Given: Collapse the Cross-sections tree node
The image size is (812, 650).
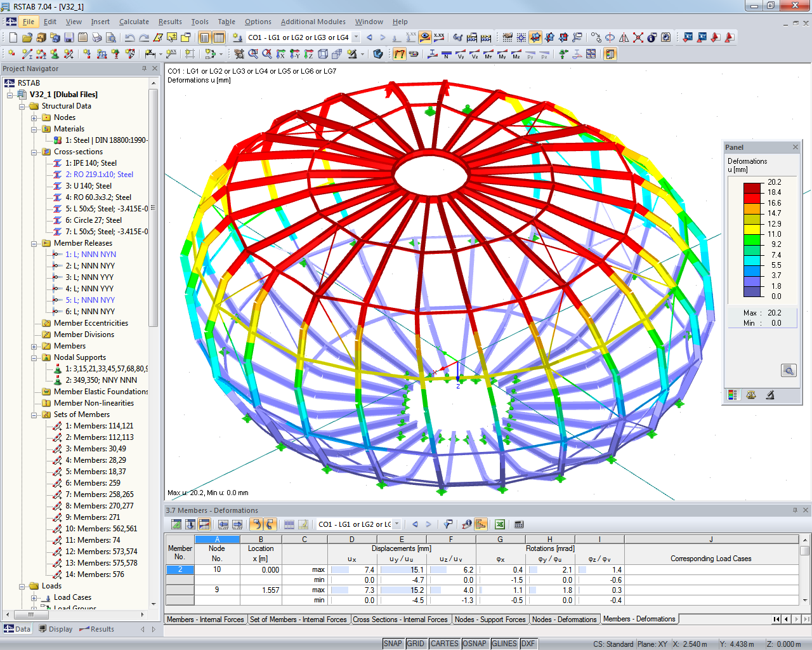Looking at the screenshot, I should (34, 152).
